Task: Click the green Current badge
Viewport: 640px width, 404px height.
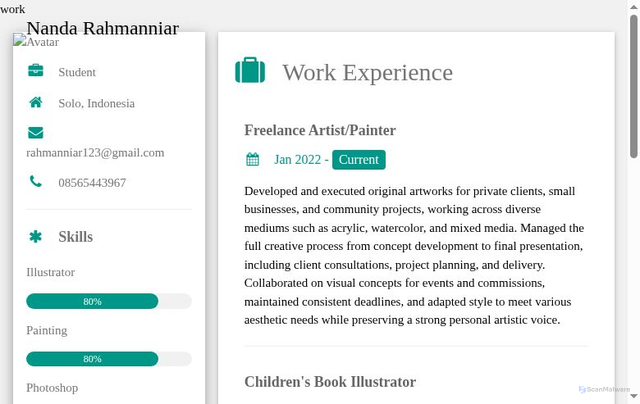Action: (358, 160)
